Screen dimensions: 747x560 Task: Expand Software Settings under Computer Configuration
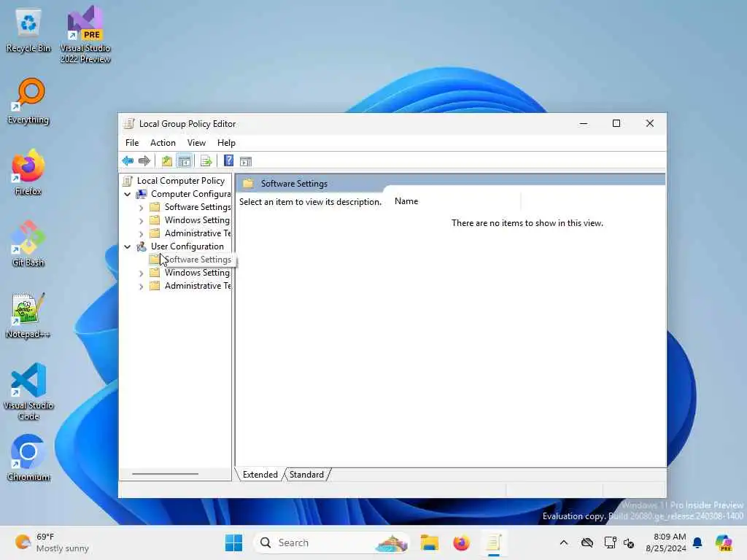pyautogui.click(x=141, y=208)
